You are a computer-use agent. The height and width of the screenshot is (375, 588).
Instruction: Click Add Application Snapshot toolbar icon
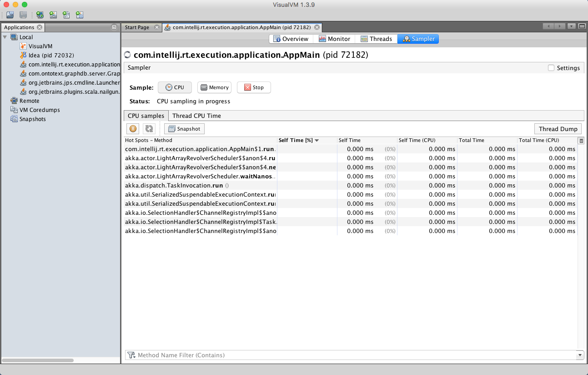pyautogui.click(x=80, y=15)
